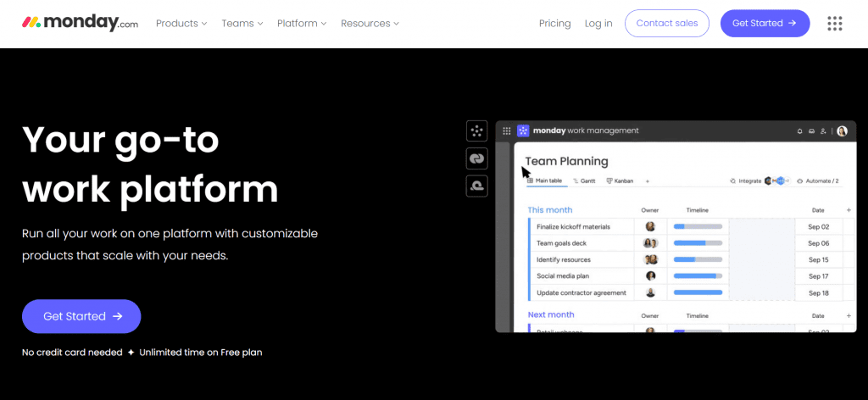868x400 pixels.
Task: Open the inbox tray icon in preview
Action: point(811,131)
